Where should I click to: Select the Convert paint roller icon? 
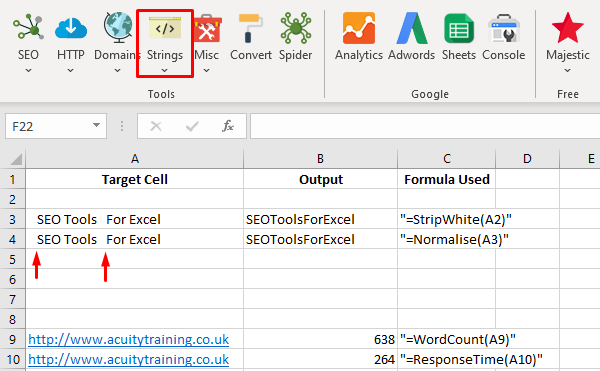click(251, 28)
